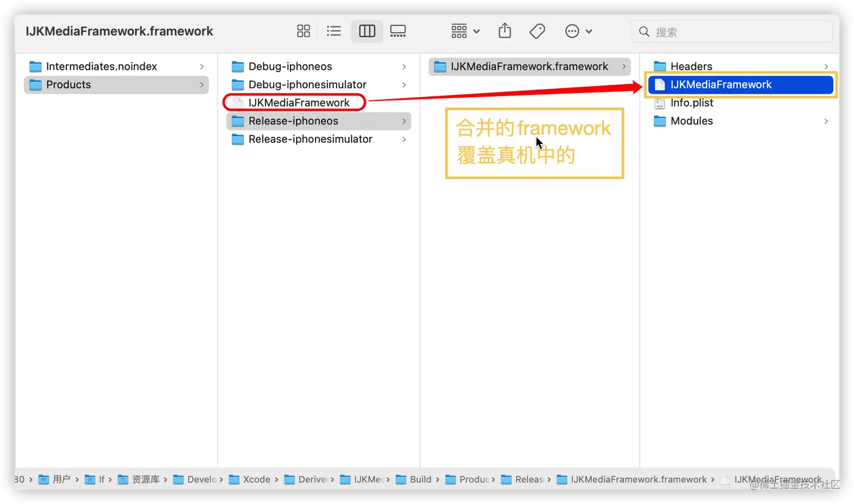Click the Release-iphoneos folder icon

pos(238,121)
